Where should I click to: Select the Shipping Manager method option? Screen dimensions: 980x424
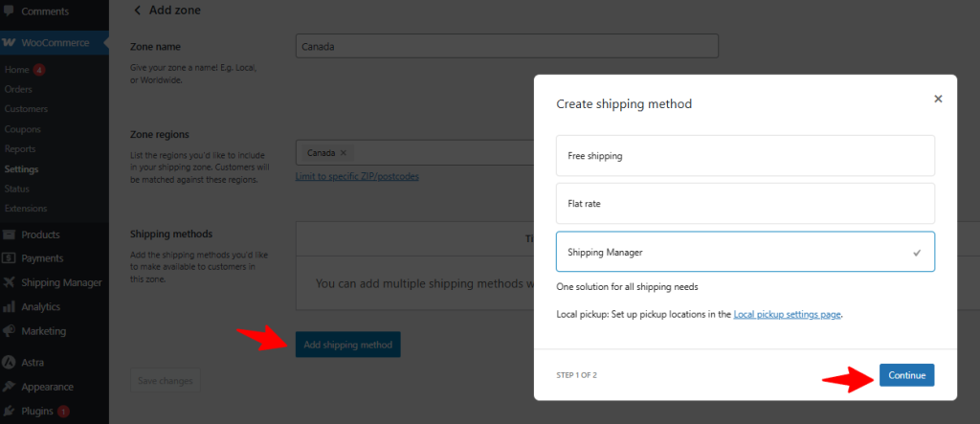click(745, 252)
